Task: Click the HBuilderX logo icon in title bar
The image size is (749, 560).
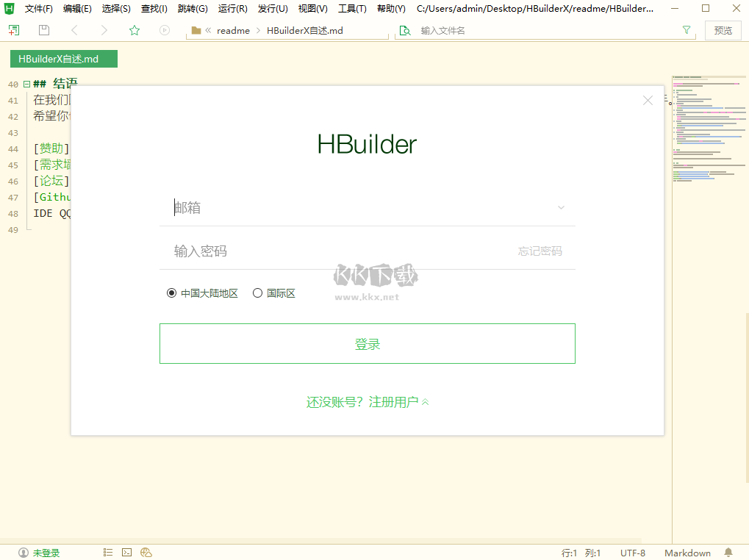Action: pos(9,9)
